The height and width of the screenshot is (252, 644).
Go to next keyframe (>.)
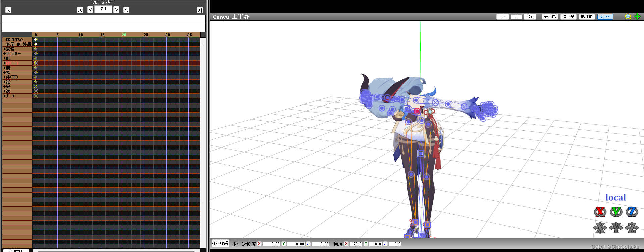(126, 10)
